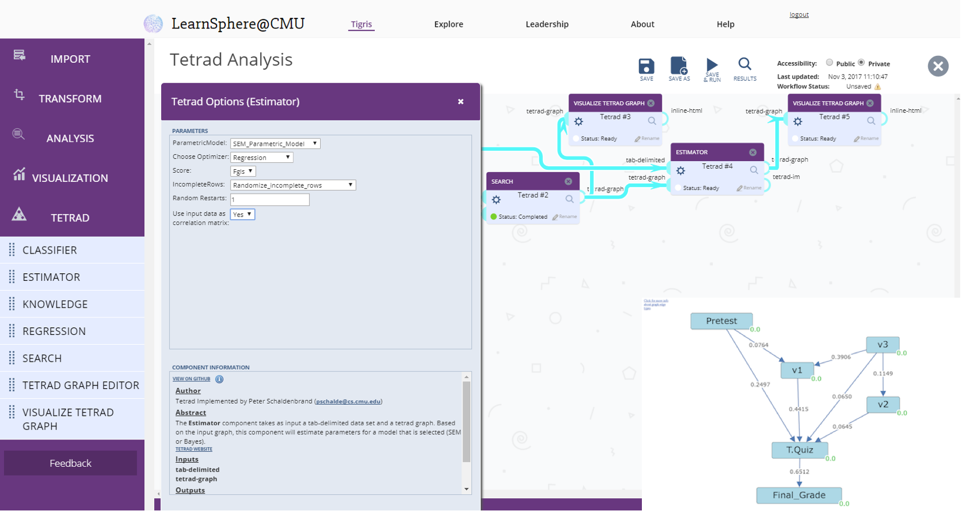
Task: Close the Tetrad Options Estimator dialog
Action: pyautogui.click(x=460, y=102)
